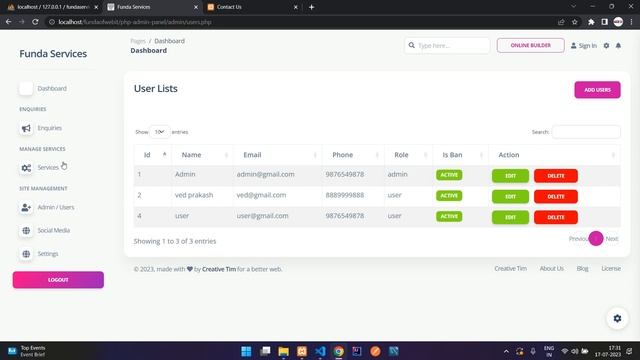The image size is (640, 360).
Task: Focus the table Search input
Action: coord(586,132)
